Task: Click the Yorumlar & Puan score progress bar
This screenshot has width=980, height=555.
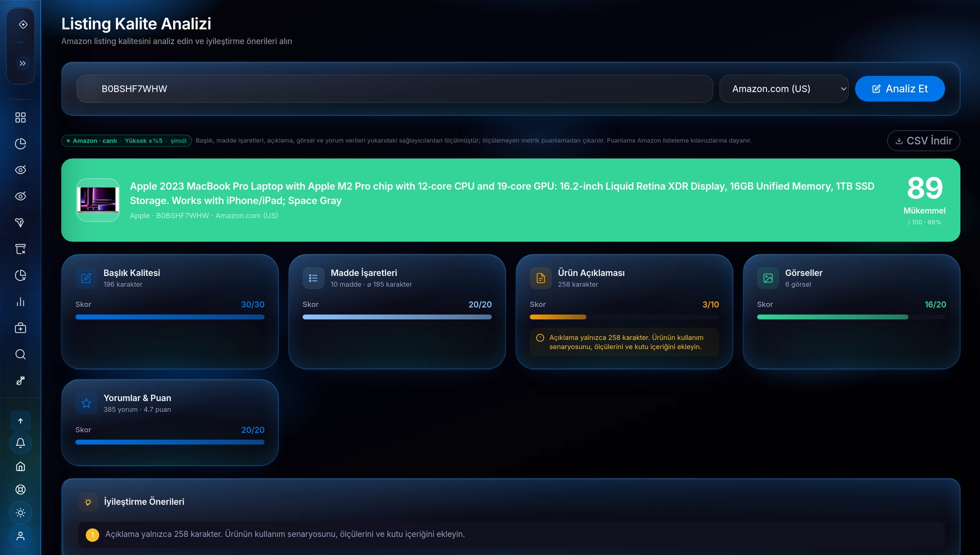Action: [170, 442]
